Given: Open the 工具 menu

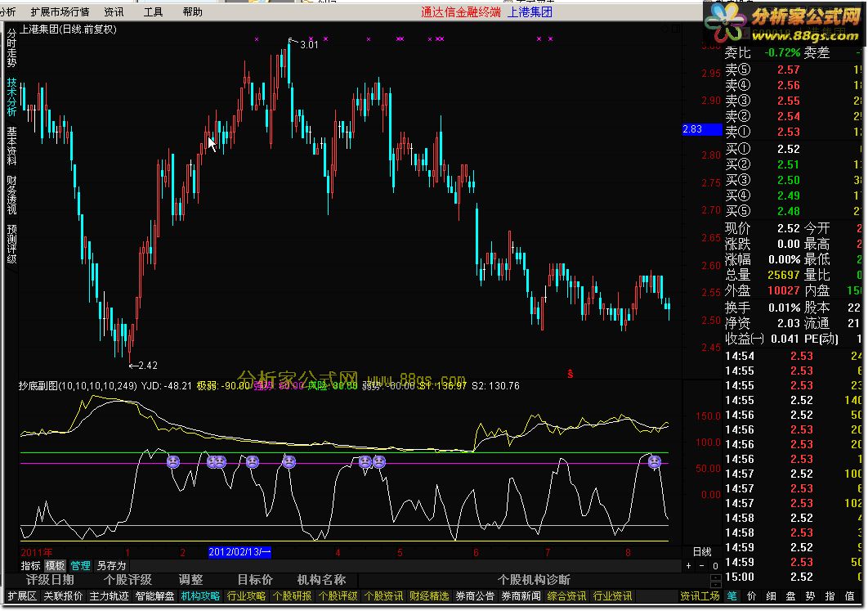Looking at the screenshot, I should (x=153, y=11).
